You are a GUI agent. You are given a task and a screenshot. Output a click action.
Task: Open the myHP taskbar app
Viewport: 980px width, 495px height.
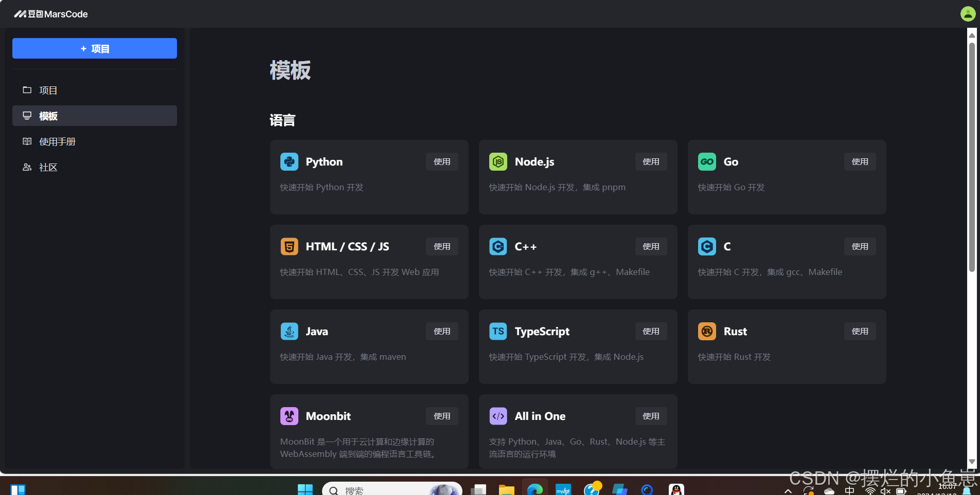click(x=563, y=490)
